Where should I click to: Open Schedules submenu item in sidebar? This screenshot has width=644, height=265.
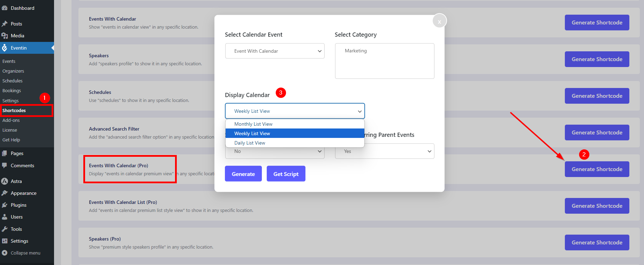point(13,81)
